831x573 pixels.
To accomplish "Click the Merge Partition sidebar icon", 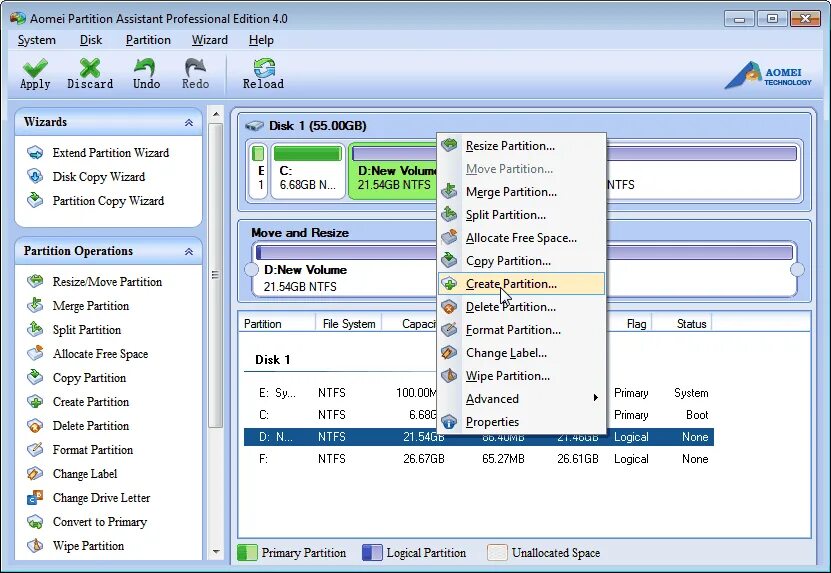I will coord(35,305).
